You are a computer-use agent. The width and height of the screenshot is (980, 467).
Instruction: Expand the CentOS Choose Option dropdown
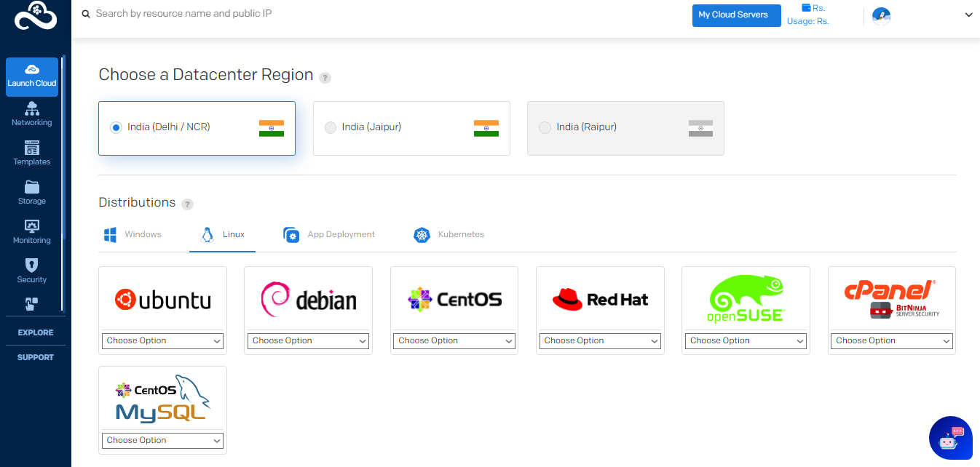pos(454,340)
